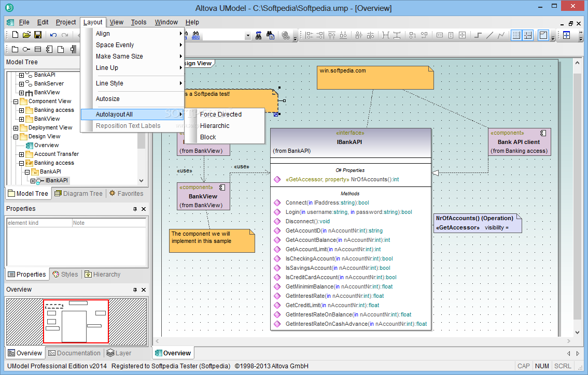Click diagram vertical scrollbar down arrow

pos(578,333)
